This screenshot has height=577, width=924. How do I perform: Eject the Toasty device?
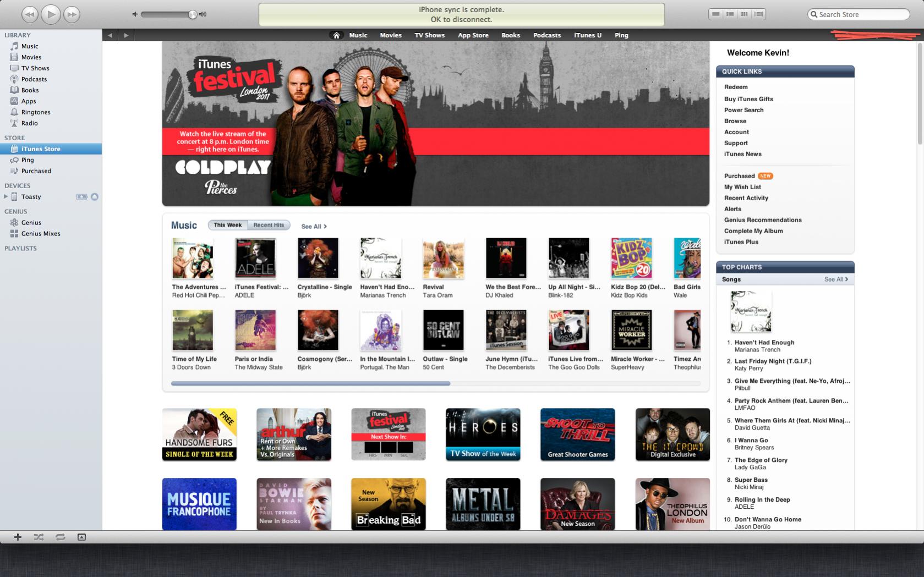tap(95, 196)
